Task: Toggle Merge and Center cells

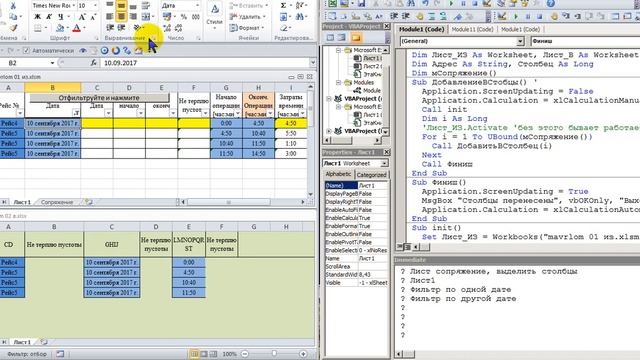Action: click(x=145, y=17)
